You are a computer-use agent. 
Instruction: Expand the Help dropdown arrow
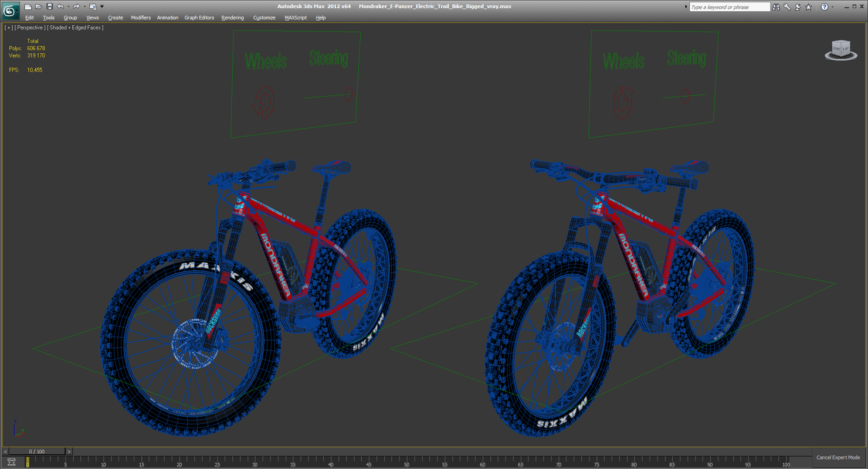[x=832, y=7]
